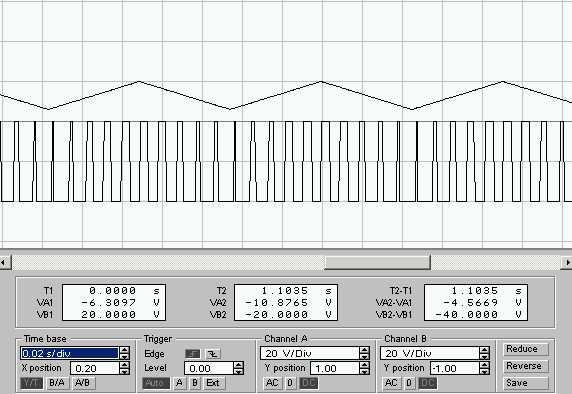Select 0 ground coupling for Channel B
The width and height of the screenshot is (572, 394).
tap(409, 383)
